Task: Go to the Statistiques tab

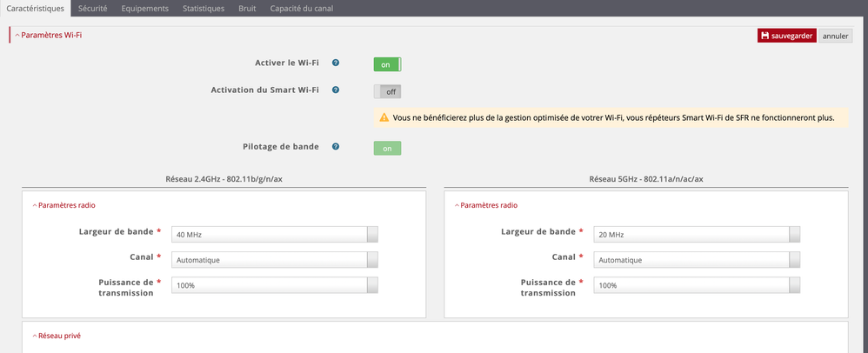Action: pos(204,9)
